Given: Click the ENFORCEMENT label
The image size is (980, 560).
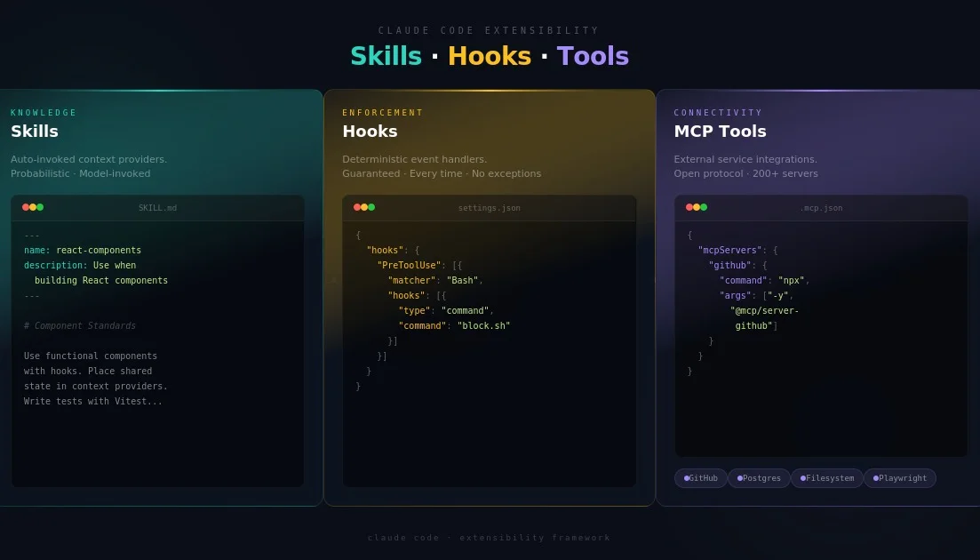Looking at the screenshot, I should 383,113.
